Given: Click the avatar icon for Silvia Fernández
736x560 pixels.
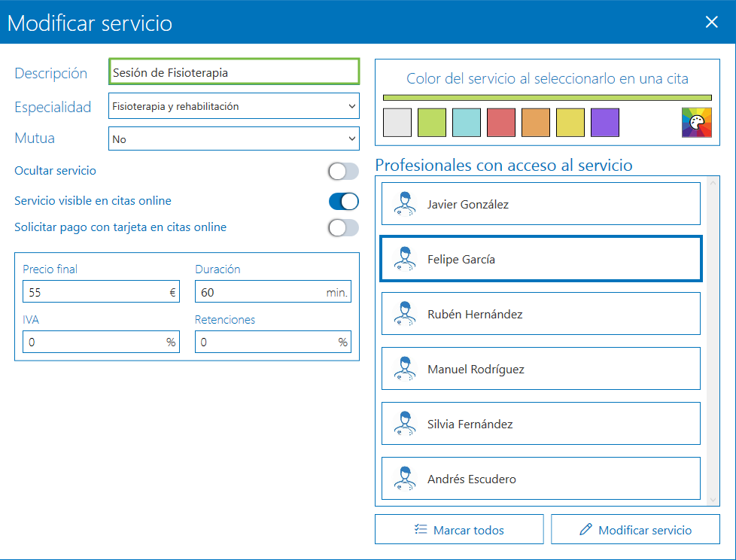Looking at the screenshot, I should [405, 423].
